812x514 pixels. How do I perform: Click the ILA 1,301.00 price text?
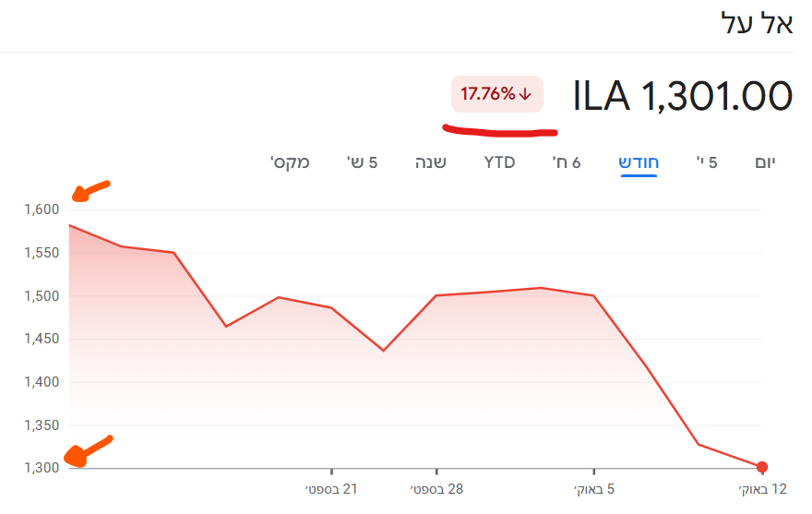click(683, 96)
